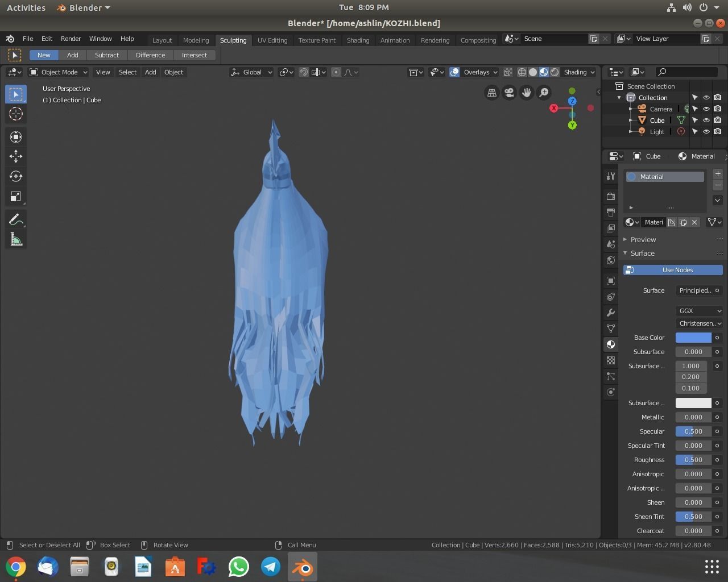Click the Intersect selection mode button
The image size is (728, 582).
[x=195, y=55]
